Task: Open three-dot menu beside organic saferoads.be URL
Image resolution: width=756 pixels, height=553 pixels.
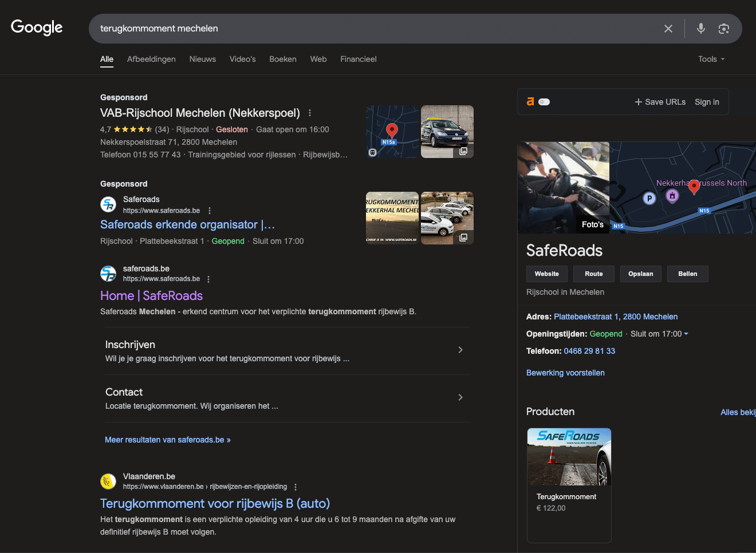Action: (x=208, y=279)
